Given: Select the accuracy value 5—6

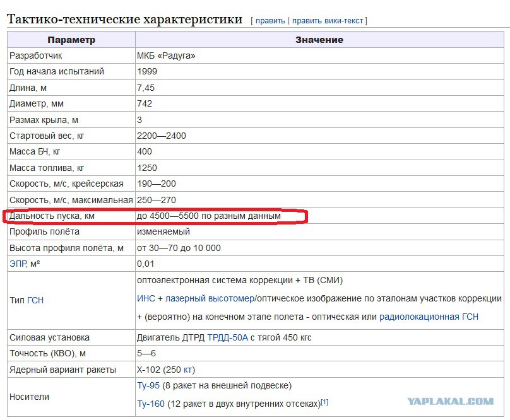Looking at the screenshot, I should [x=146, y=353].
